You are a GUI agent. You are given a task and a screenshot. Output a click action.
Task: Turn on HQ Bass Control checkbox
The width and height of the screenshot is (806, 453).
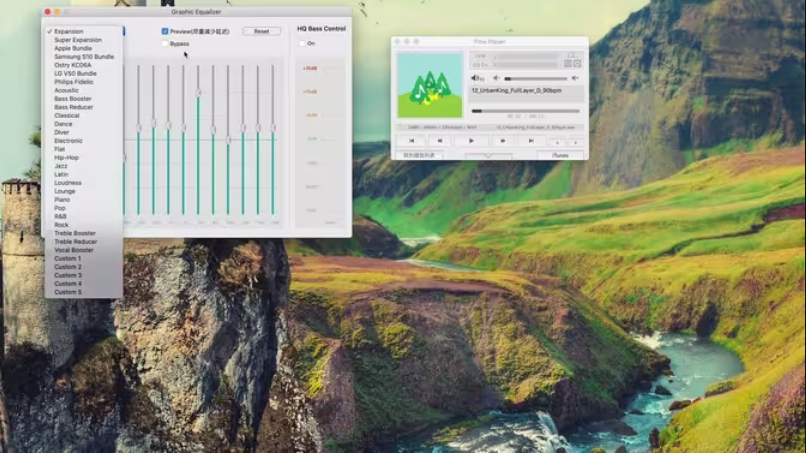tap(302, 44)
